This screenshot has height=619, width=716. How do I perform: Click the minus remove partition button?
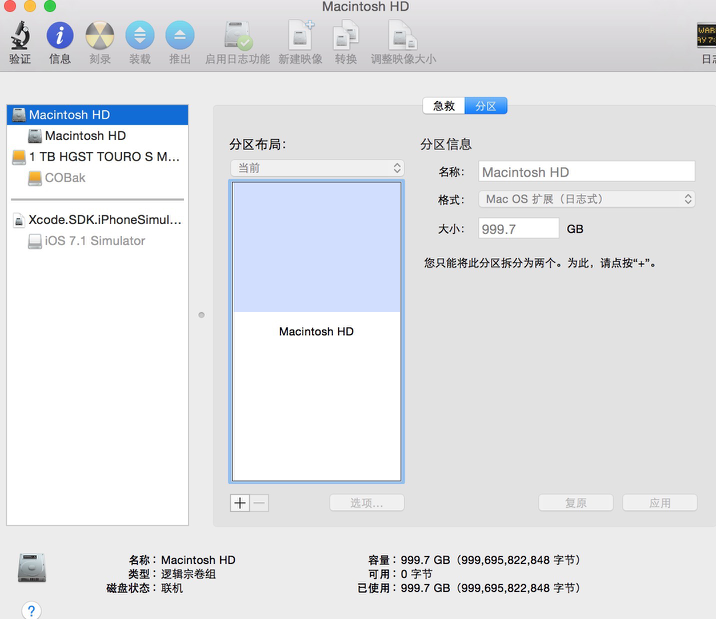[259, 503]
